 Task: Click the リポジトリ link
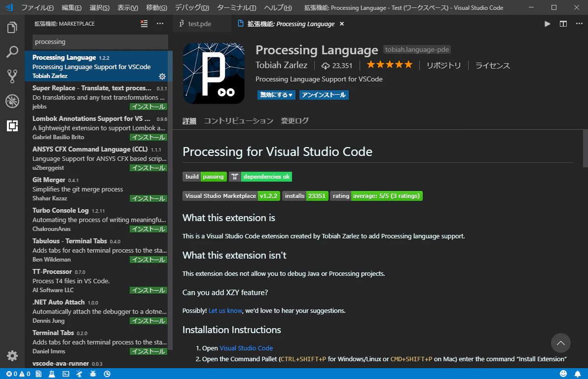(443, 65)
